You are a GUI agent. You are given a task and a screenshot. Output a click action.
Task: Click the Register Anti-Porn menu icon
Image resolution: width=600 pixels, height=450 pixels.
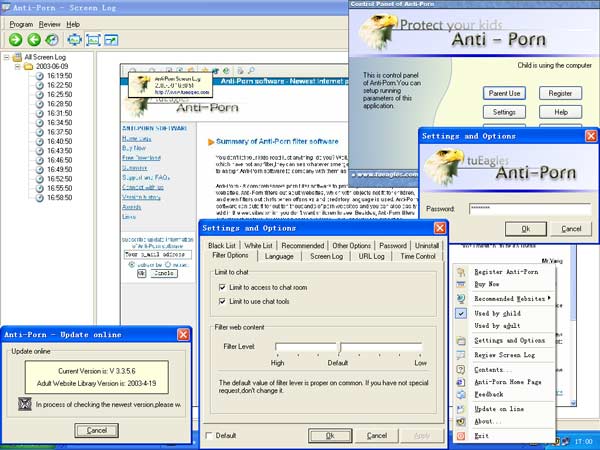[461, 272]
